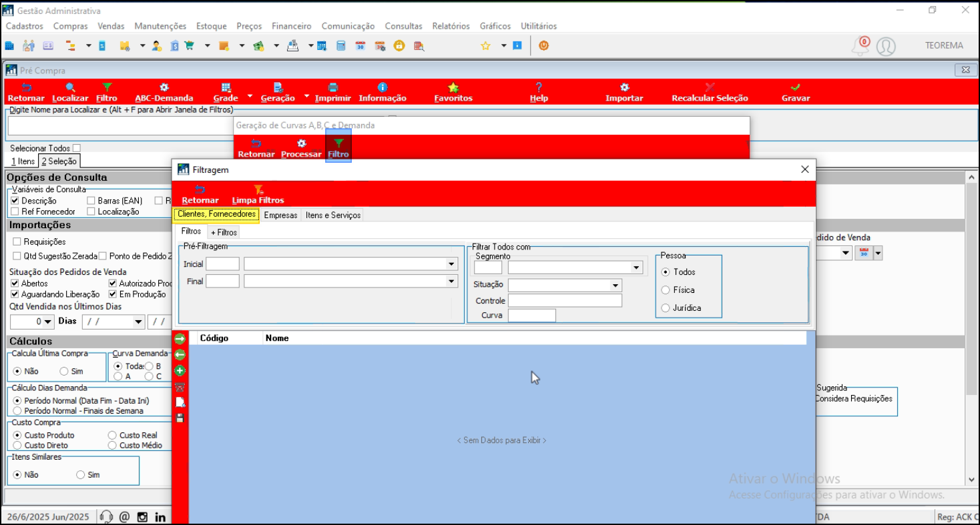This screenshot has width=980, height=525.
Task: Click Gravar in Pré Compra toolbar
Action: tap(796, 92)
